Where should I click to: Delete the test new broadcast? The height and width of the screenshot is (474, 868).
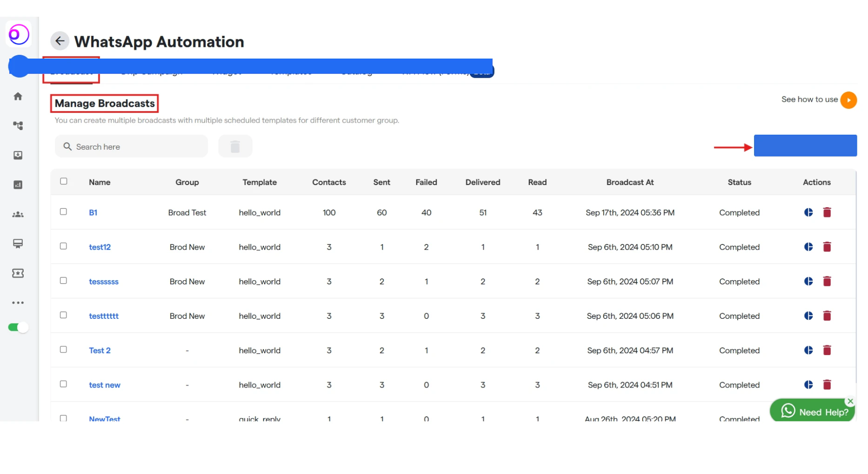tap(827, 384)
